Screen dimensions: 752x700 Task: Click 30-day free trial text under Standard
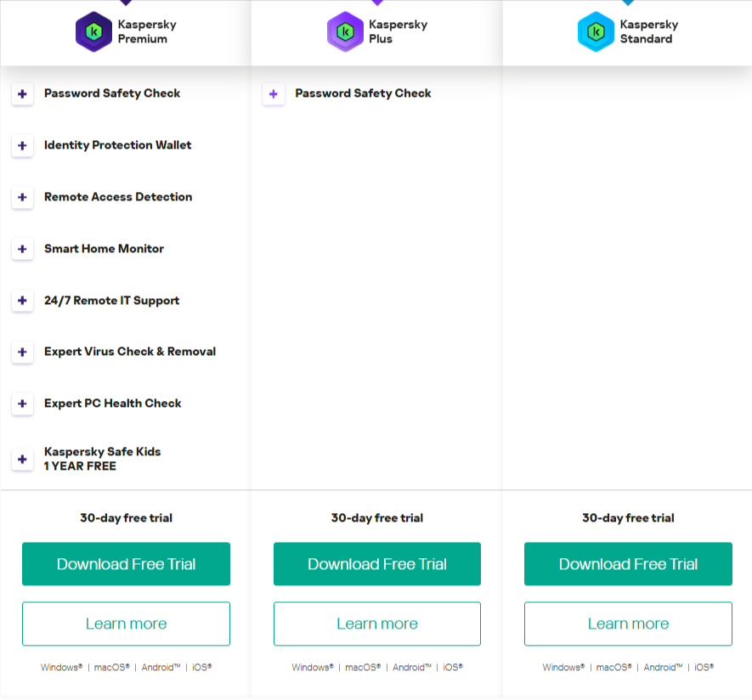coord(628,518)
